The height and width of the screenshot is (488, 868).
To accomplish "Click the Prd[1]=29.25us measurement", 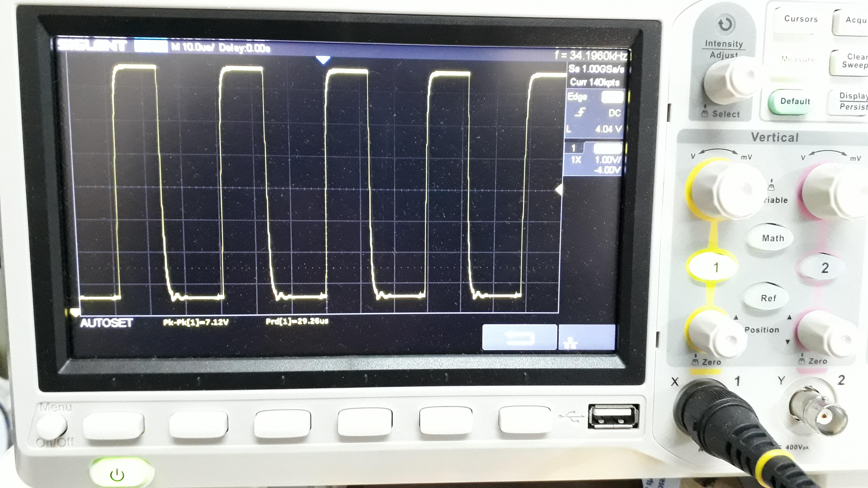I will pos(297,321).
